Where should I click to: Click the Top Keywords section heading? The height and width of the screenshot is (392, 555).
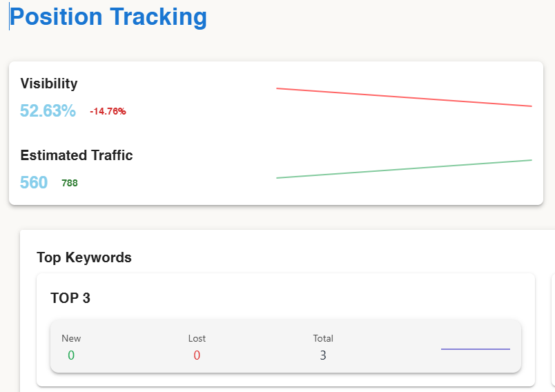84,257
